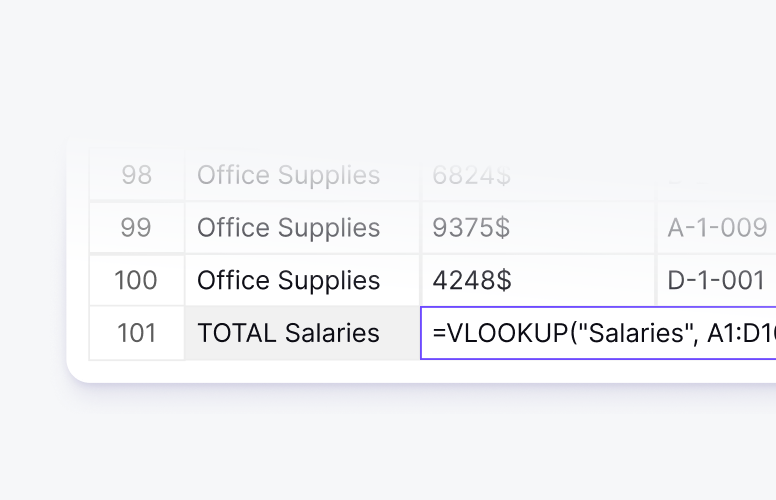Focus the VLOOKUP formula input cell
Image resolution: width=776 pixels, height=500 pixels.
pos(598,333)
